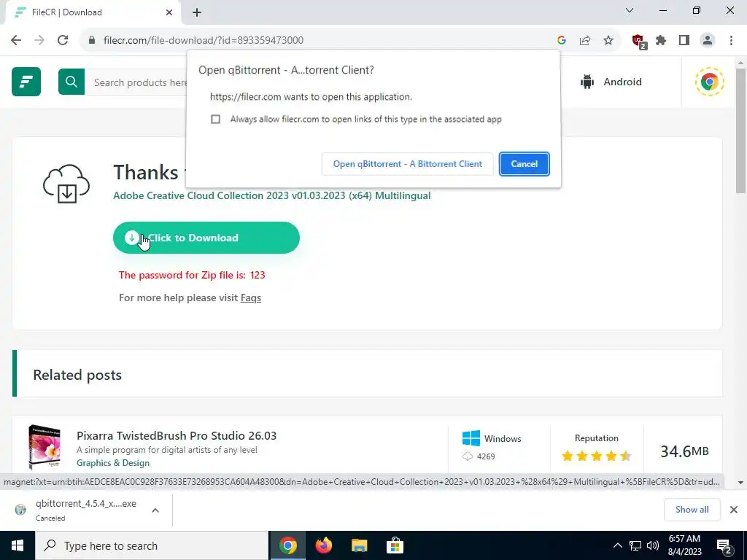The image size is (747, 560).
Task: Open Windows Start menu
Action: pos(18,545)
